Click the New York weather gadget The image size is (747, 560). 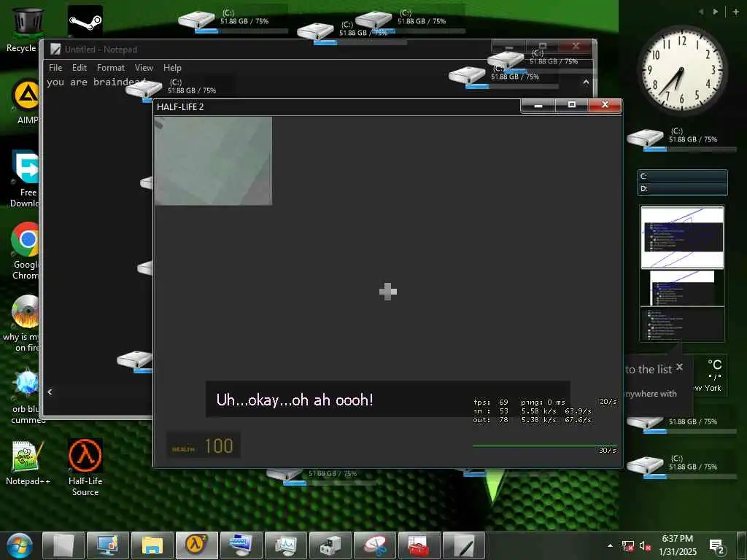click(x=711, y=376)
